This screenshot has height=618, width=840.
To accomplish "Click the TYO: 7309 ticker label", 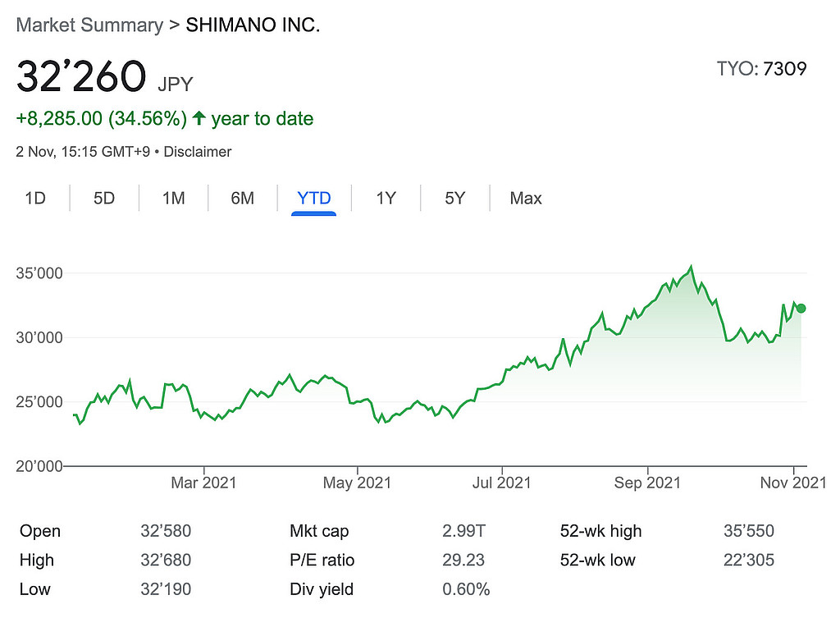I will [x=761, y=68].
